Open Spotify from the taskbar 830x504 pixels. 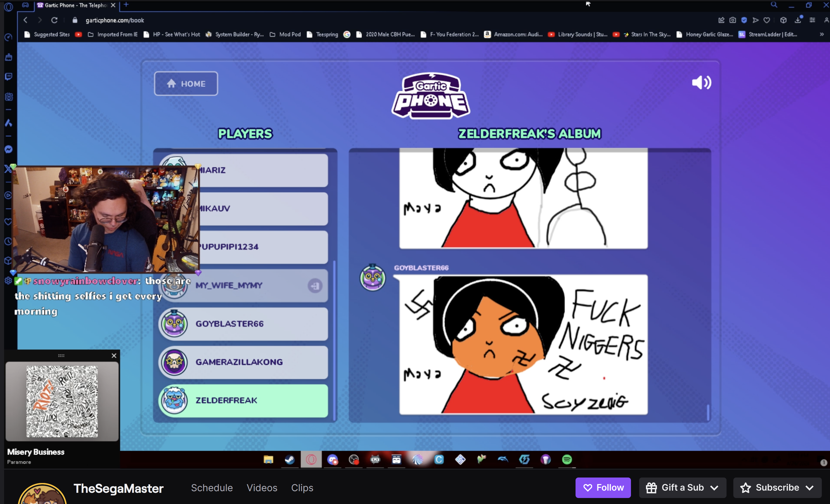[x=567, y=459]
